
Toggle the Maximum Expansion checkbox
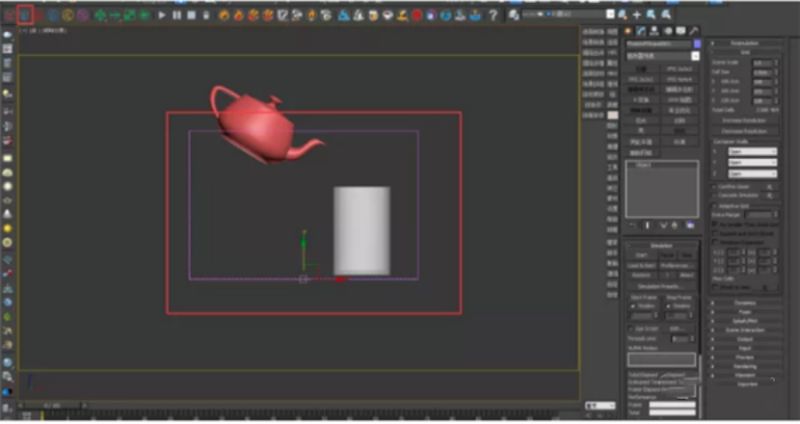(715, 242)
